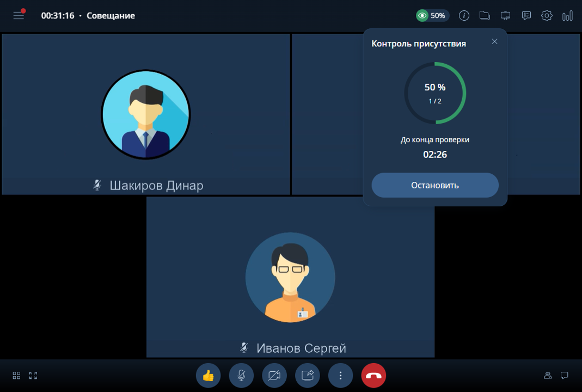Open the chat bubble icon
Viewport: 582px width, 392px height.
[x=565, y=376]
